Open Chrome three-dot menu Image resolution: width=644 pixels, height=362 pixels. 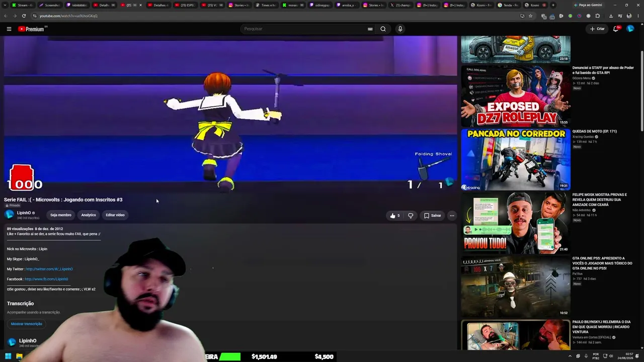[638, 16]
